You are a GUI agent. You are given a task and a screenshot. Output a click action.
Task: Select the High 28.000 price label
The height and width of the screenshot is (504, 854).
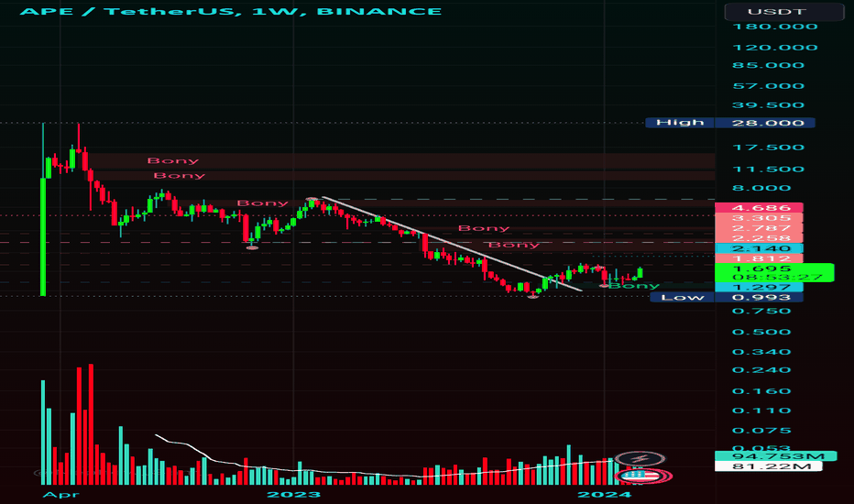pyautogui.click(x=729, y=123)
